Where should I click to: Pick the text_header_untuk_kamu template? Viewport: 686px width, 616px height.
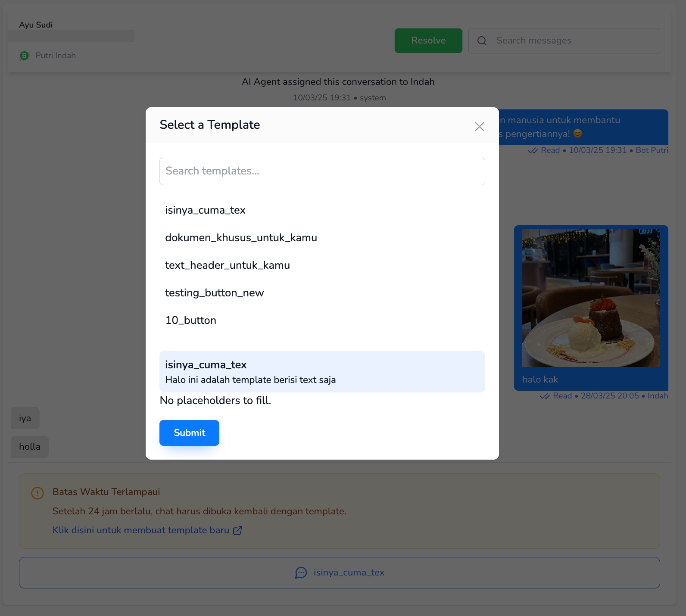click(x=227, y=265)
